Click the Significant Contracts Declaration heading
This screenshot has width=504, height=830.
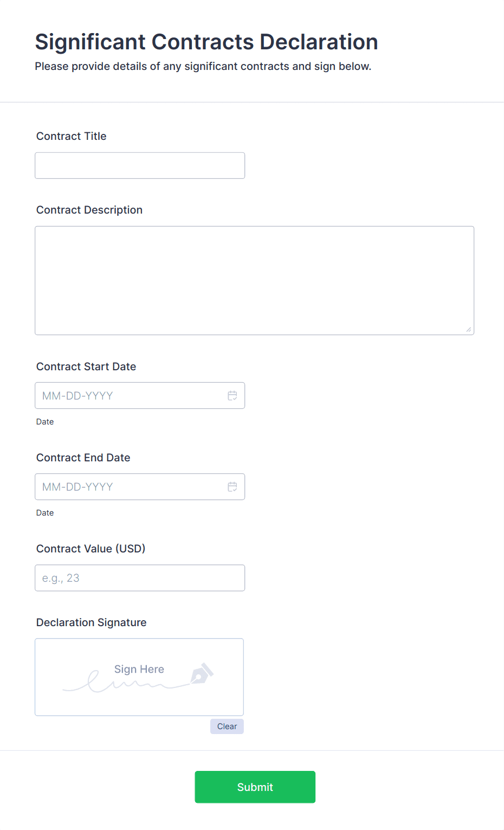(206, 42)
